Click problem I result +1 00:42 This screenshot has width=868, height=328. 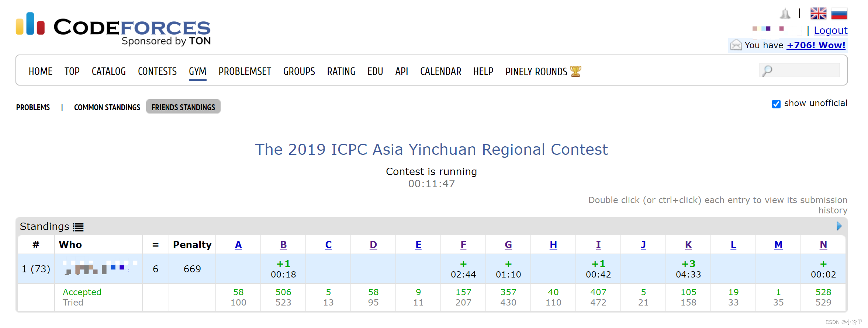pos(598,269)
